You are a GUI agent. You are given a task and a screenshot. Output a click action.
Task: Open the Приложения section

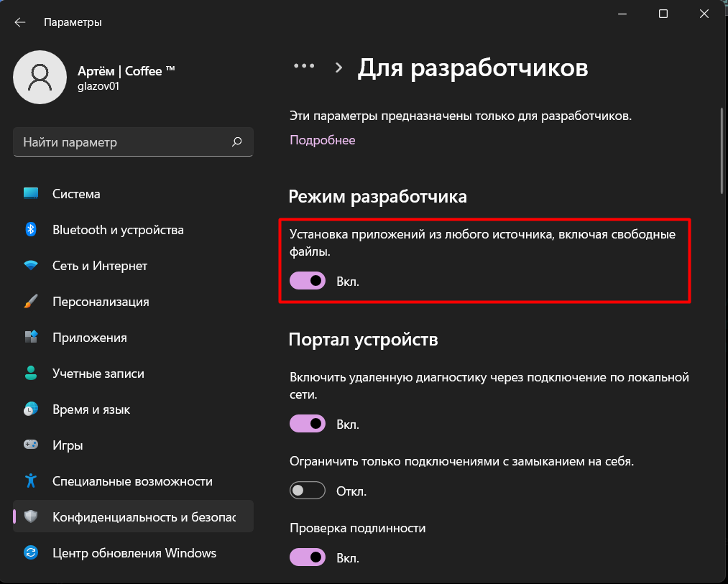[30, 337]
